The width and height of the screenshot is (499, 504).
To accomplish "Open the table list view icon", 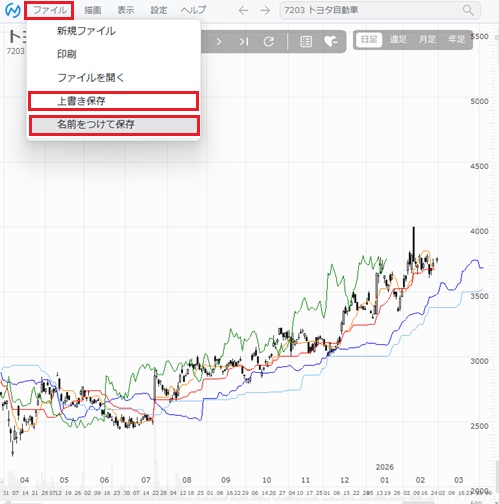I will point(306,42).
